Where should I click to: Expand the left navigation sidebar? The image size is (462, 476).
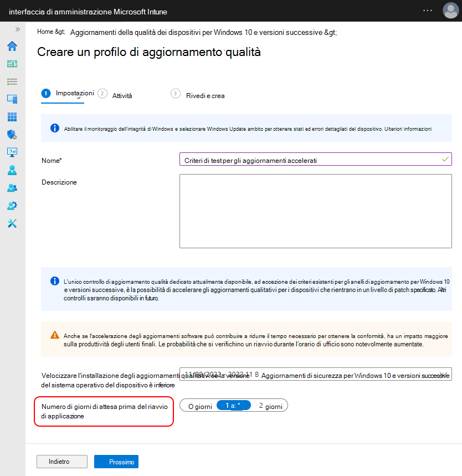tap(18, 29)
